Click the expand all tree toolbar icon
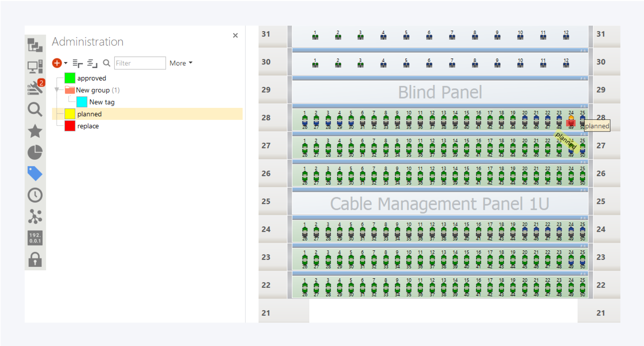This screenshot has height=346, width=644. click(78, 63)
